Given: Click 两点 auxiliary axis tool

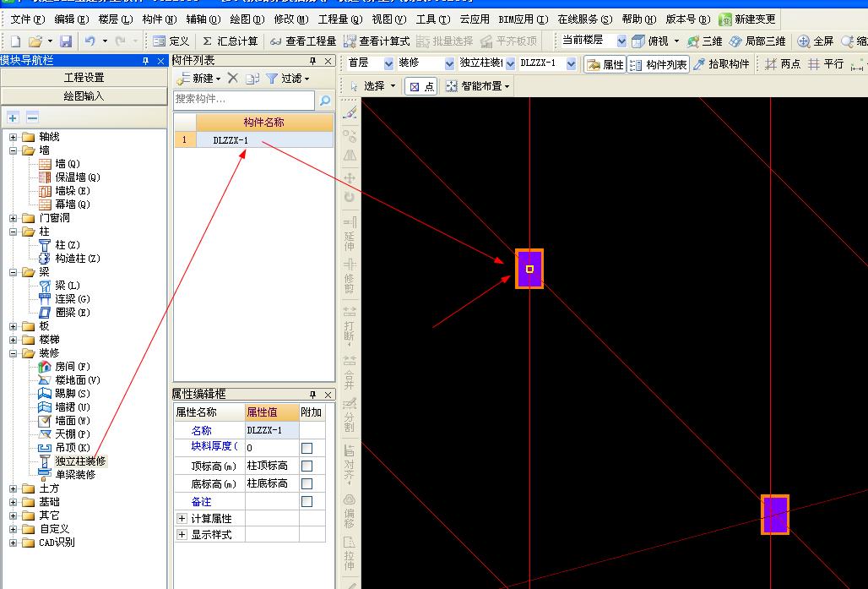Looking at the screenshot, I should (783, 64).
